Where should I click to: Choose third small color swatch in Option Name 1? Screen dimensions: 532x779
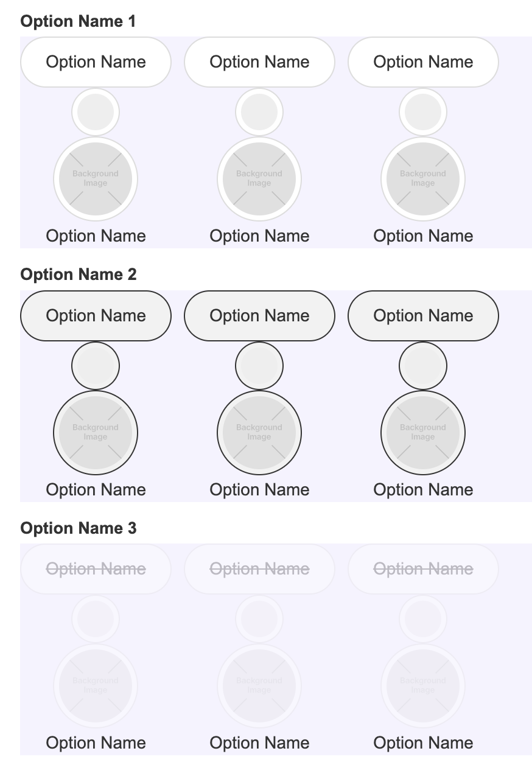(423, 112)
